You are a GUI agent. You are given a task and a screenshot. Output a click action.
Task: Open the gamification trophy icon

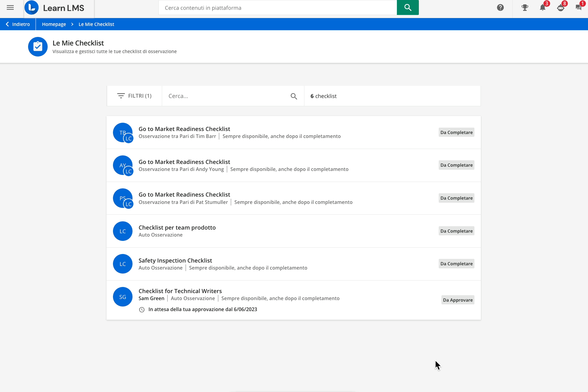[525, 8]
